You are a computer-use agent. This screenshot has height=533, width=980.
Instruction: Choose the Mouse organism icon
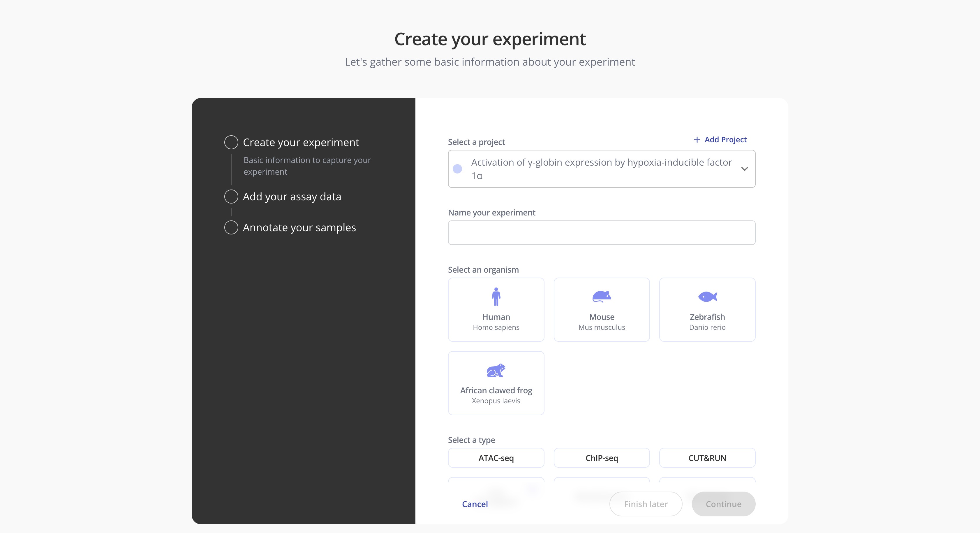(602, 297)
